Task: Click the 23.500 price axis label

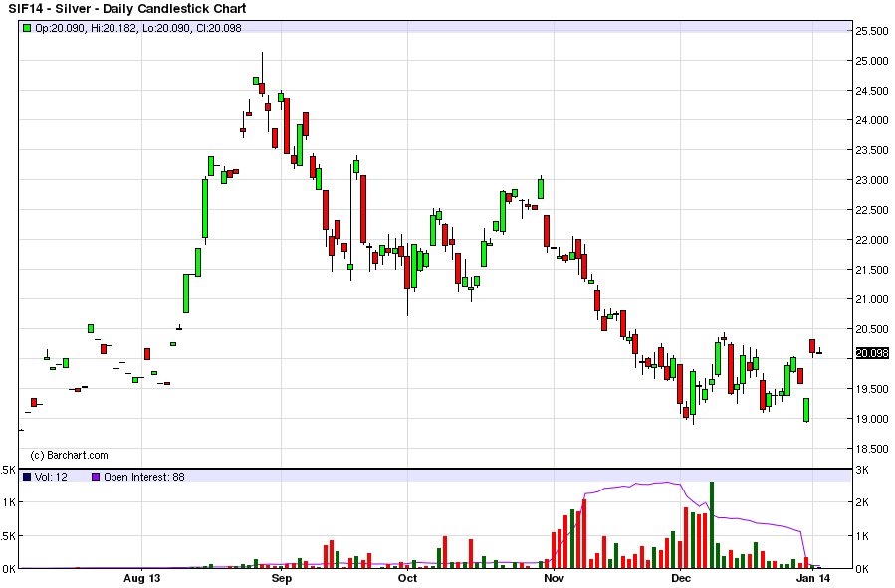Action: point(872,150)
